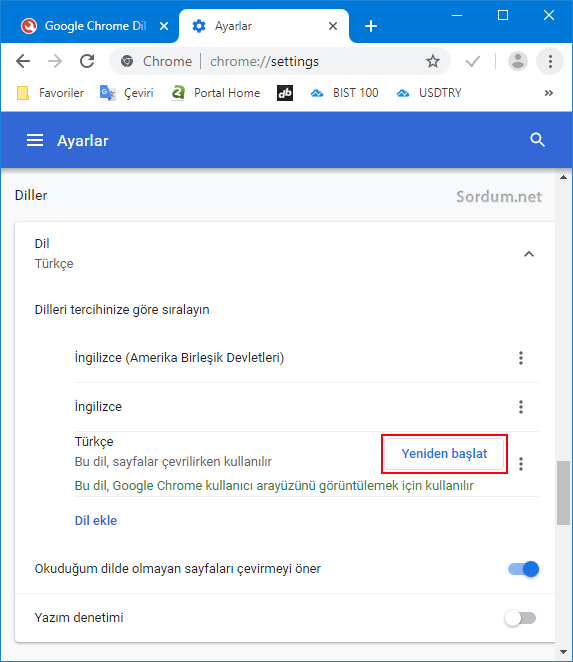The width and height of the screenshot is (573, 662).
Task: Click the Dilleri tercihinize göre sıralayın text
Action: click(x=122, y=309)
